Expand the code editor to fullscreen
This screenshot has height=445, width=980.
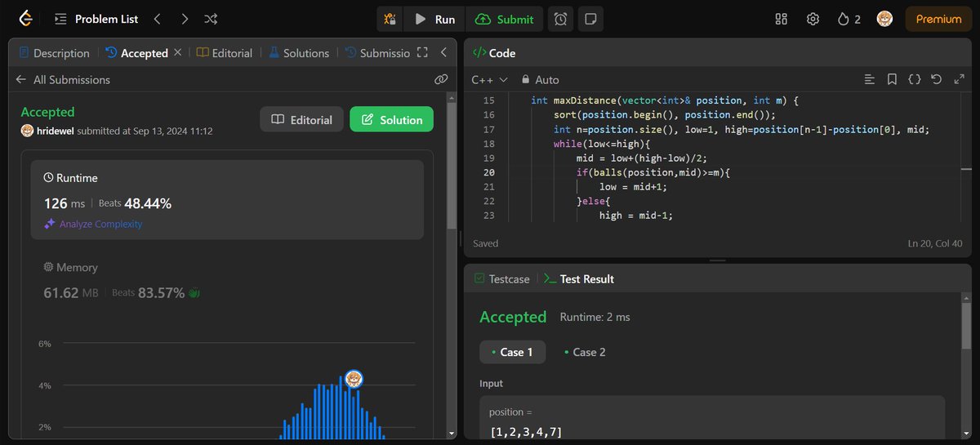coord(959,80)
